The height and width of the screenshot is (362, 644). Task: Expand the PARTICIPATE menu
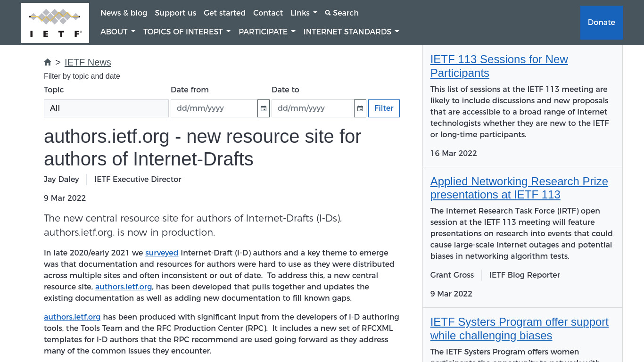[267, 32]
